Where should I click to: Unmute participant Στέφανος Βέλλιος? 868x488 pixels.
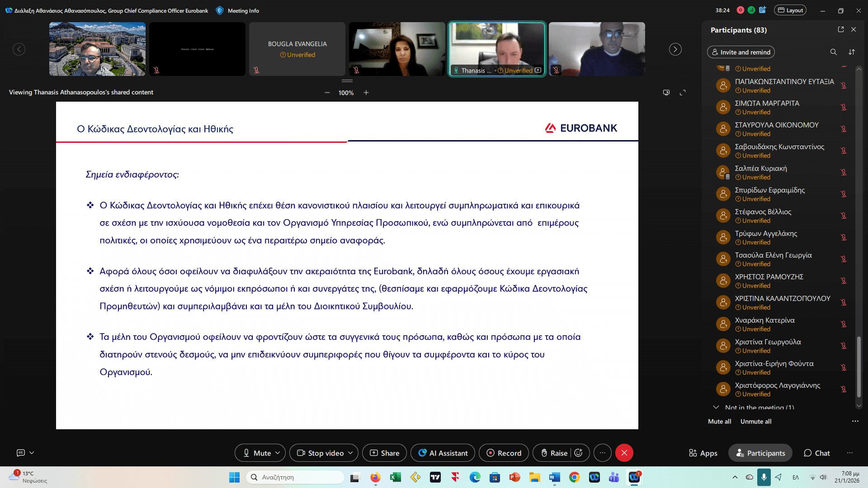(x=844, y=216)
